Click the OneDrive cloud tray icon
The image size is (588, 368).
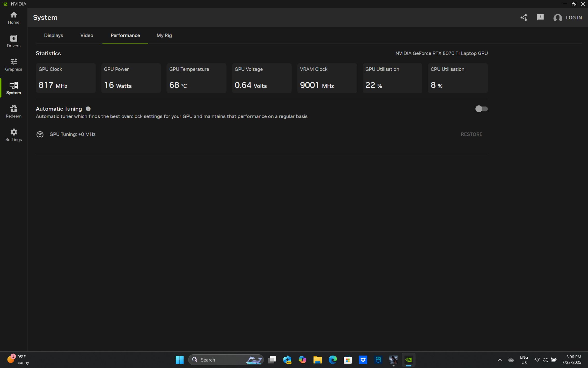pyautogui.click(x=511, y=360)
